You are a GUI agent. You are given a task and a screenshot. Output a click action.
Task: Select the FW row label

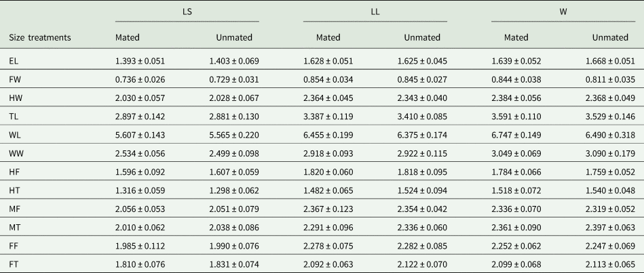(x=16, y=79)
